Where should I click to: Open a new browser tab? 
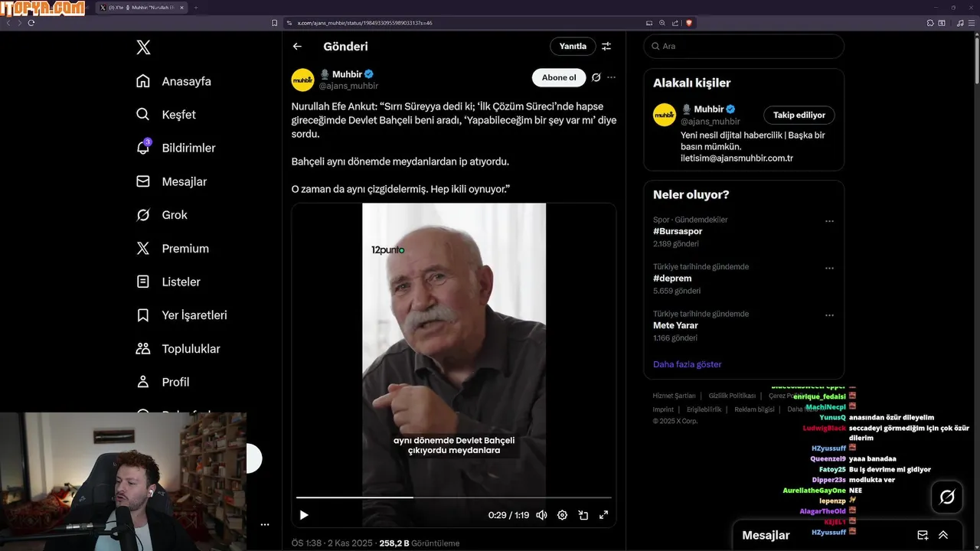pos(196,8)
